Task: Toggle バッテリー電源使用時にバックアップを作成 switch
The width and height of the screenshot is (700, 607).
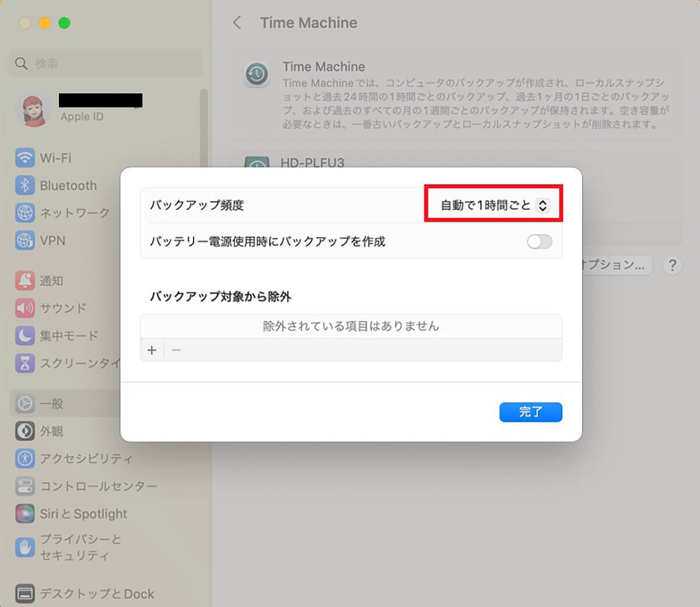Action: (539, 241)
